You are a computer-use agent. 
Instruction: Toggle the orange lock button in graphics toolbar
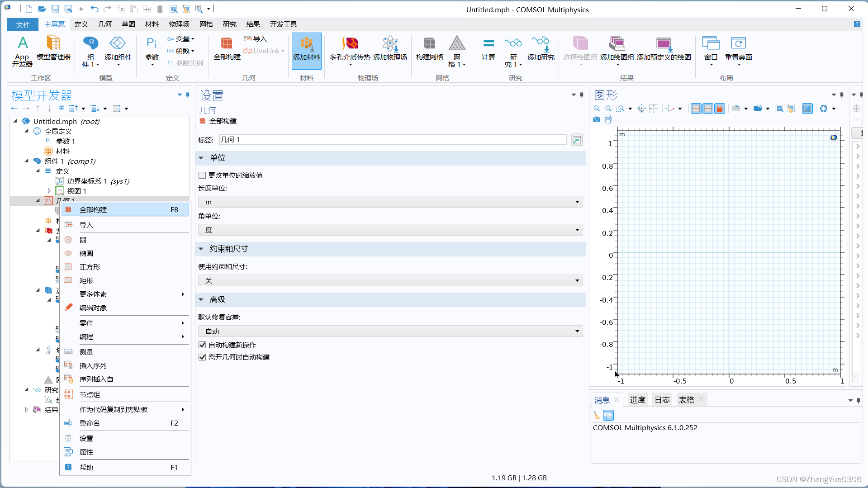(720, 109)
